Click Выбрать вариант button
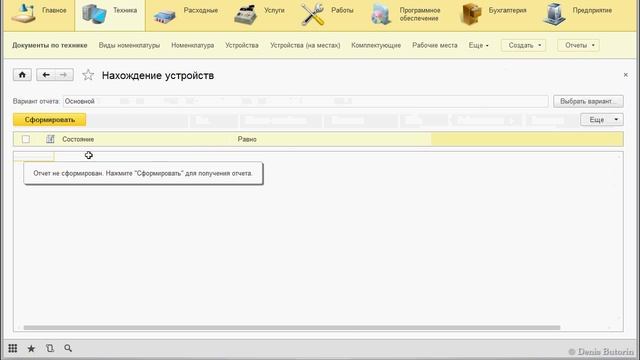The width and height of the screenshot is (640, 360). (x=588, y=101)
